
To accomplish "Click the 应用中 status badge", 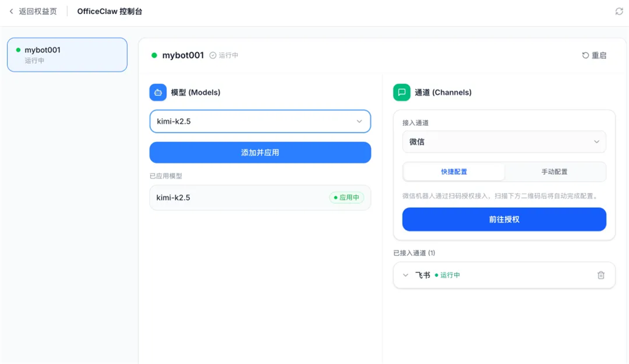I will pos(347,197).
